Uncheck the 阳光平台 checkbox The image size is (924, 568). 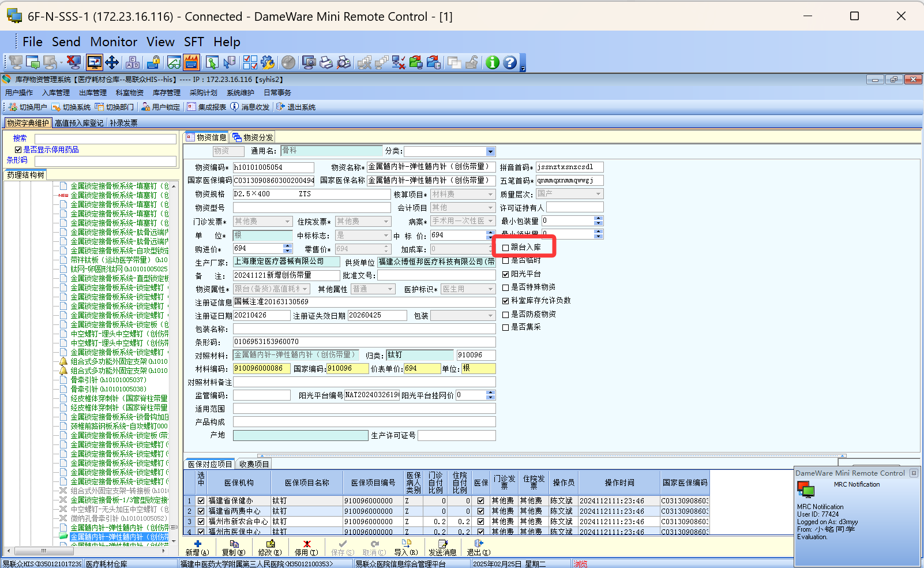pyautogui.click(x=506, y=274)
